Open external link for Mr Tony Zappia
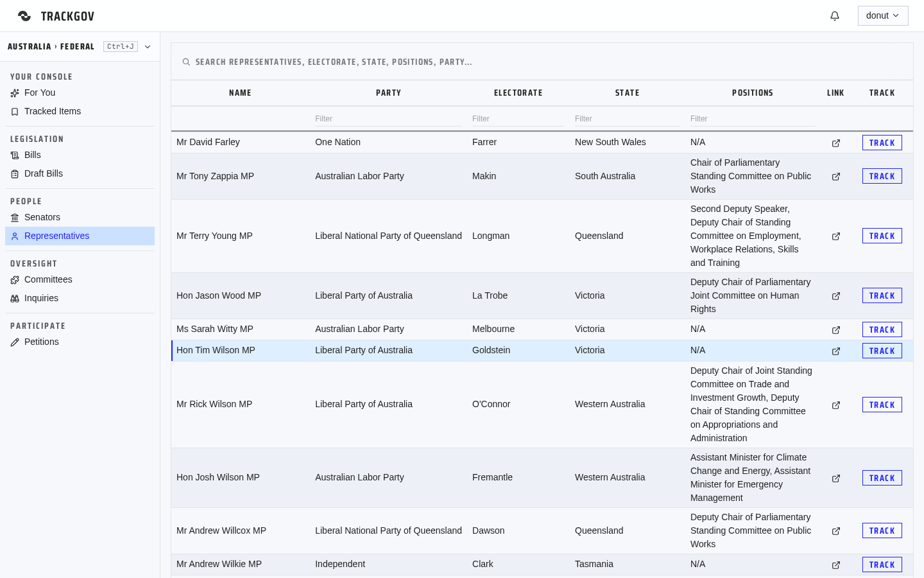 [x=836, y=177]
